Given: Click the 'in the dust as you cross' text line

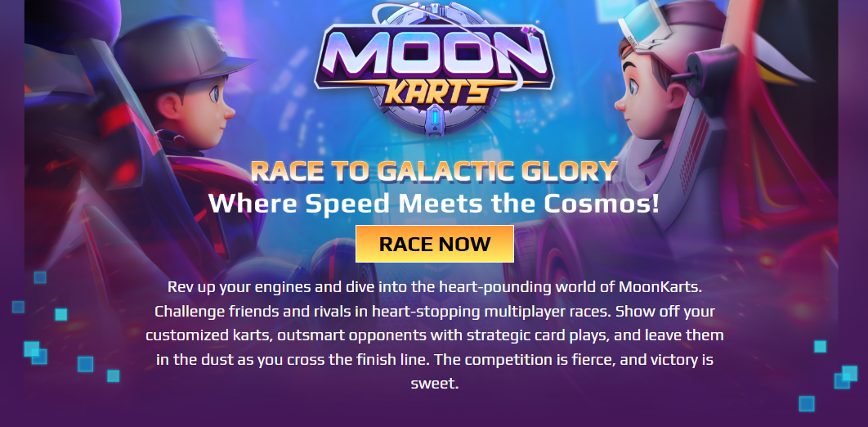Looking at the screenshot, I should [x=435, y=359].
